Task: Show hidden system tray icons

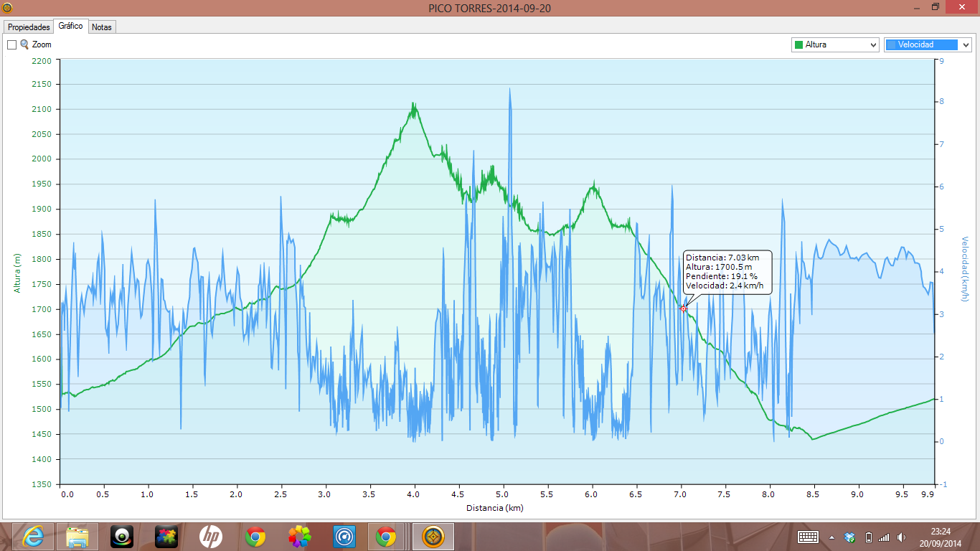Action: pyautogui.click(x=831, y=537)
